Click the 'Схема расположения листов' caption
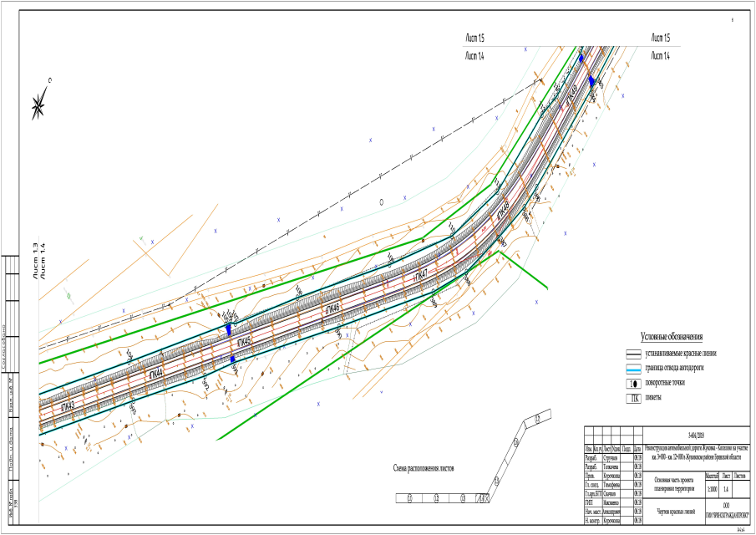The width and height of the screenshot is (756, 535). (433, 468)
